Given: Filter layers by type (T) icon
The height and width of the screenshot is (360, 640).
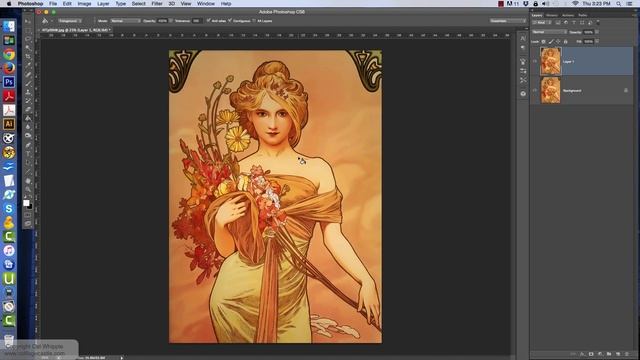Looking at the screenshot, I should point(574,22).
